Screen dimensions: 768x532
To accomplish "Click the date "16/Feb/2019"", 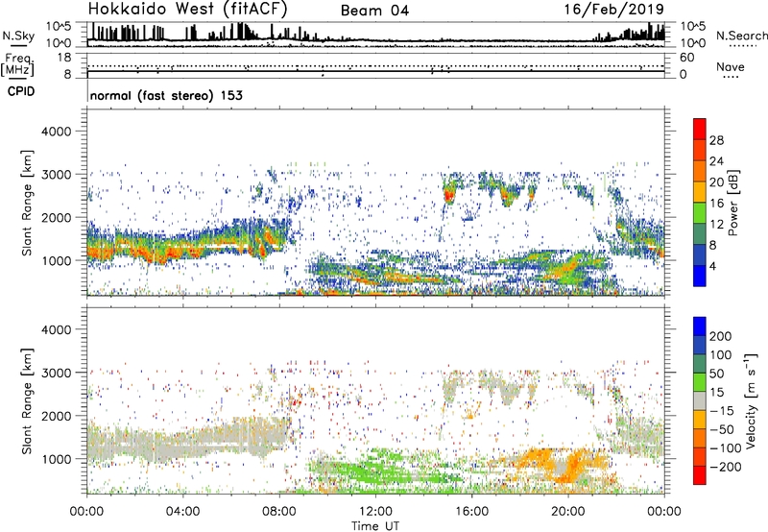I will pyautogui.click(x=613, y=10).
